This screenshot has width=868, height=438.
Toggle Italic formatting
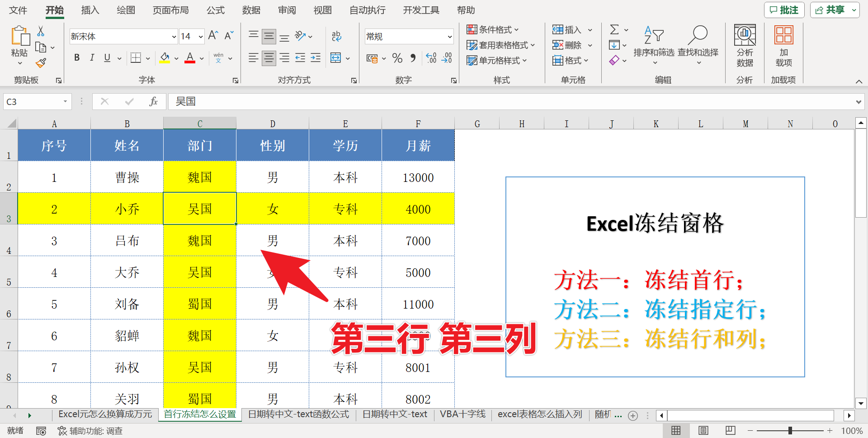pyautogui.click(x=92, y=57)
